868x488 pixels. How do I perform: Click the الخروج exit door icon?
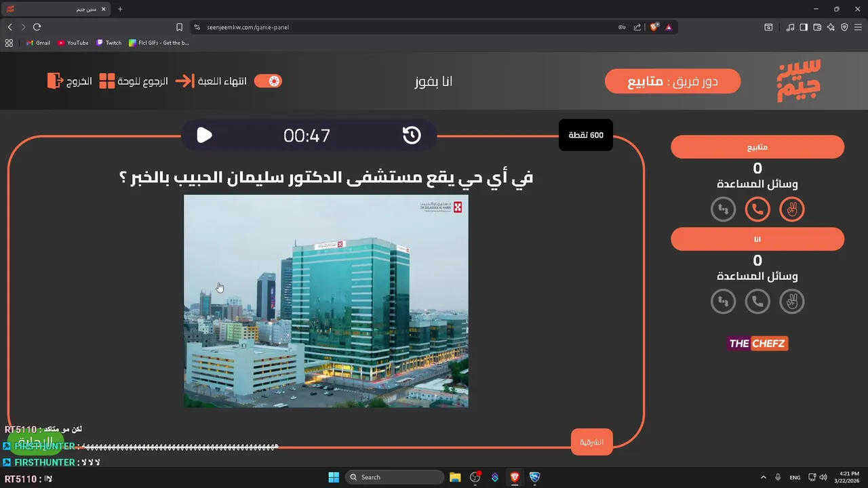pyautogui.click(x=54, y=81)
